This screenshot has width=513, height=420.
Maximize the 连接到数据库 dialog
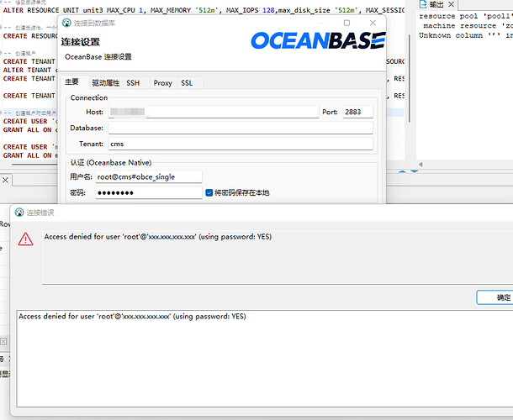[x=346, y=23]
